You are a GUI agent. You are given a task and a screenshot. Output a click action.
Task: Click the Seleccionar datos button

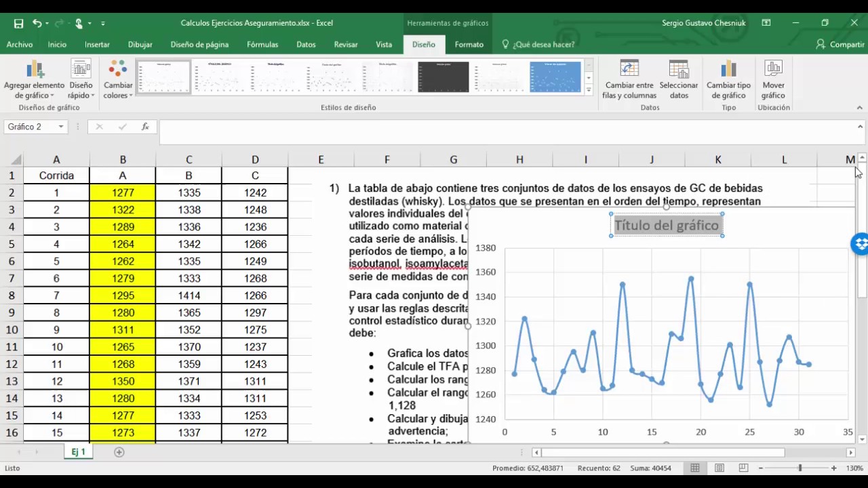coord(678,80)
